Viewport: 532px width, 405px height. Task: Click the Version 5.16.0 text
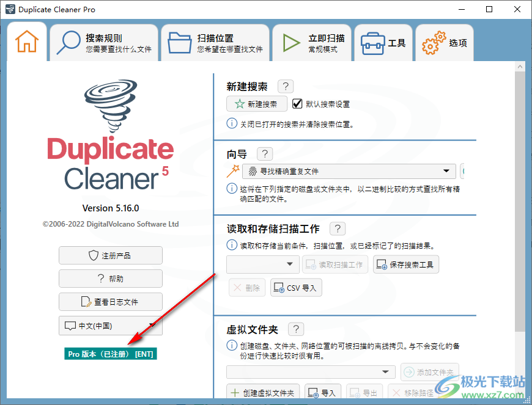click(111, 208)
